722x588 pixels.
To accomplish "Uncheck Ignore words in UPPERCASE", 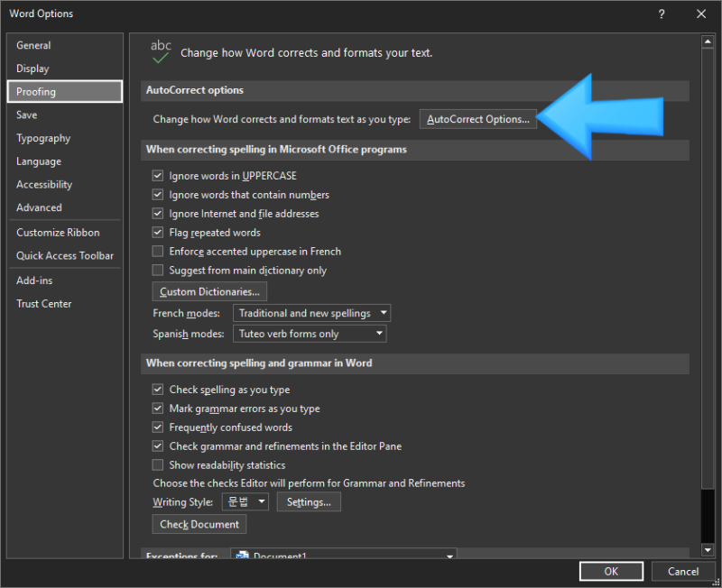I will pos(158,176).
